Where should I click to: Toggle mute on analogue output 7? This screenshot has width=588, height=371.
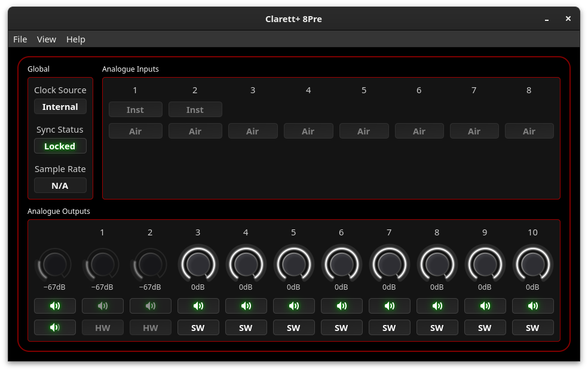point(389,306)
